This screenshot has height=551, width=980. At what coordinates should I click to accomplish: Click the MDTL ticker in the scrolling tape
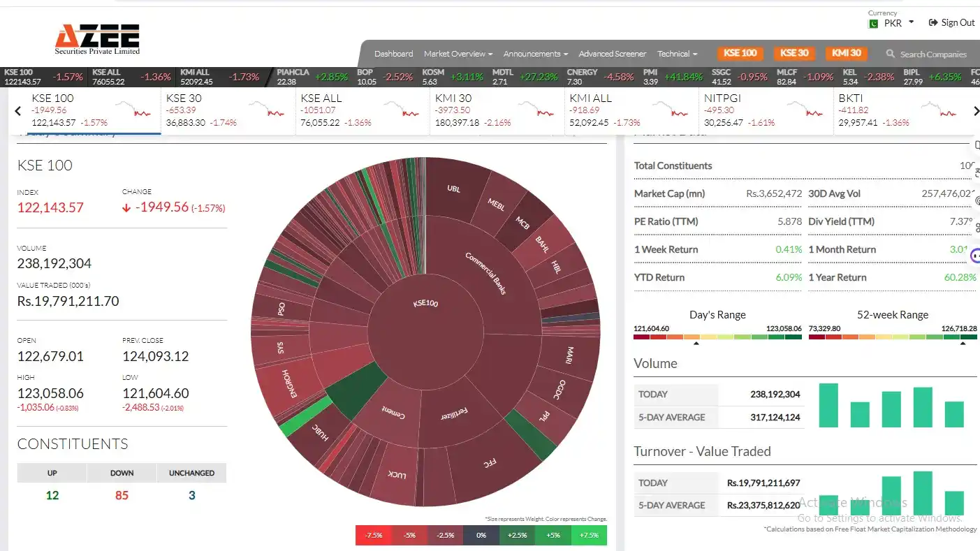pos(525,77)
